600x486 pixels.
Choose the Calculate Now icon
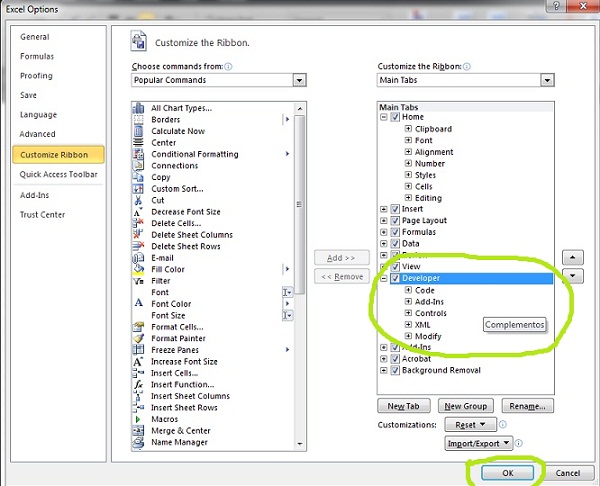point(138,131)
